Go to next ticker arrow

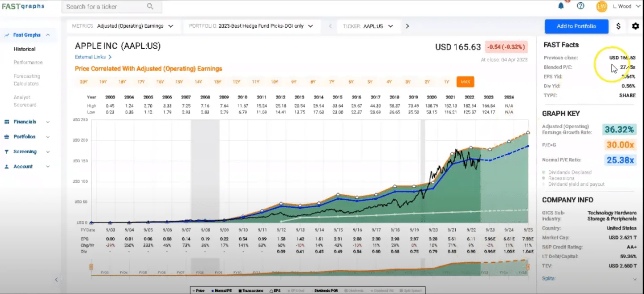pos(407,26)
